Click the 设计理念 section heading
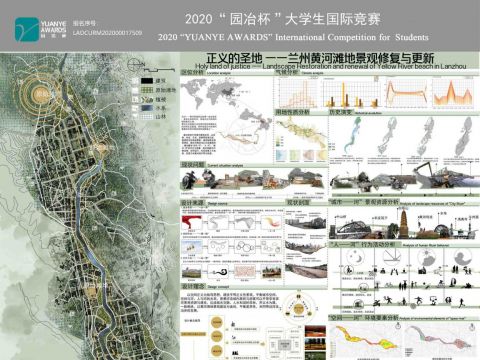Image resolution: width=480 pixels, height=360 pixels. (x=193, y=286)
